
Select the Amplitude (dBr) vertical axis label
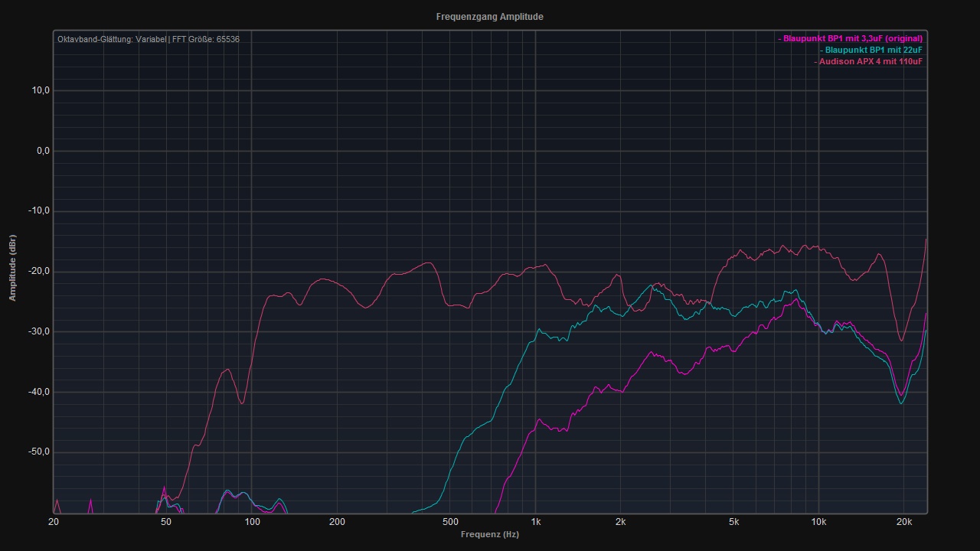[12, 267]
